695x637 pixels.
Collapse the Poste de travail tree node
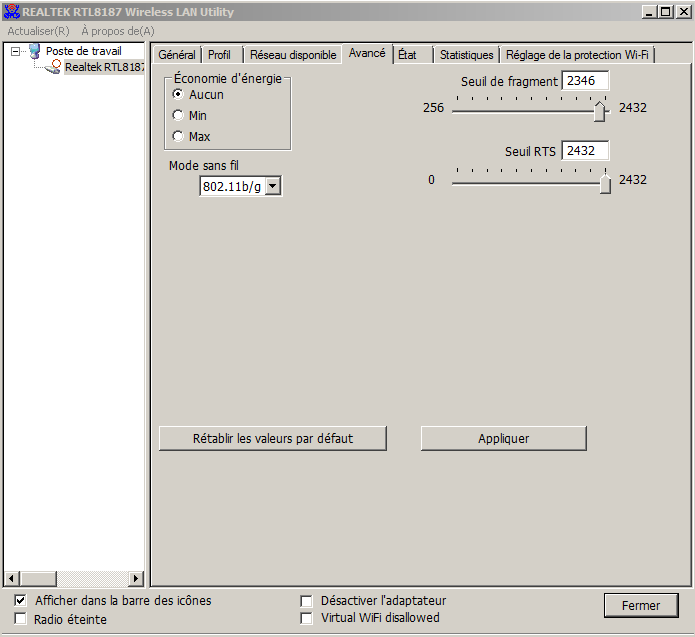coord(16,51)
